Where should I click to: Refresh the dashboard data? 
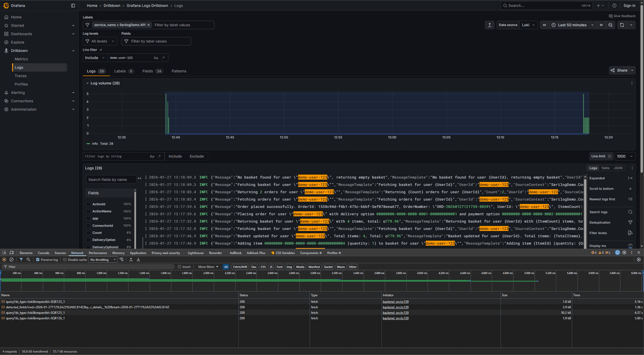(x=622, y=25)
